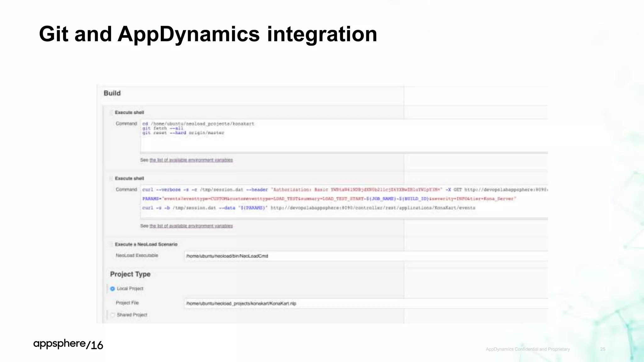Select the Shared Project radio button
The image size is (644, 362).
tap(112, 315)
